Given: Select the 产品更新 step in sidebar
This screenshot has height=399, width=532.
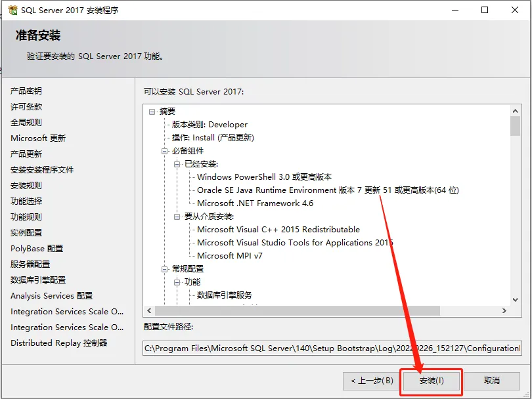Looking at the screenshot, I should [x=26, y=154].
